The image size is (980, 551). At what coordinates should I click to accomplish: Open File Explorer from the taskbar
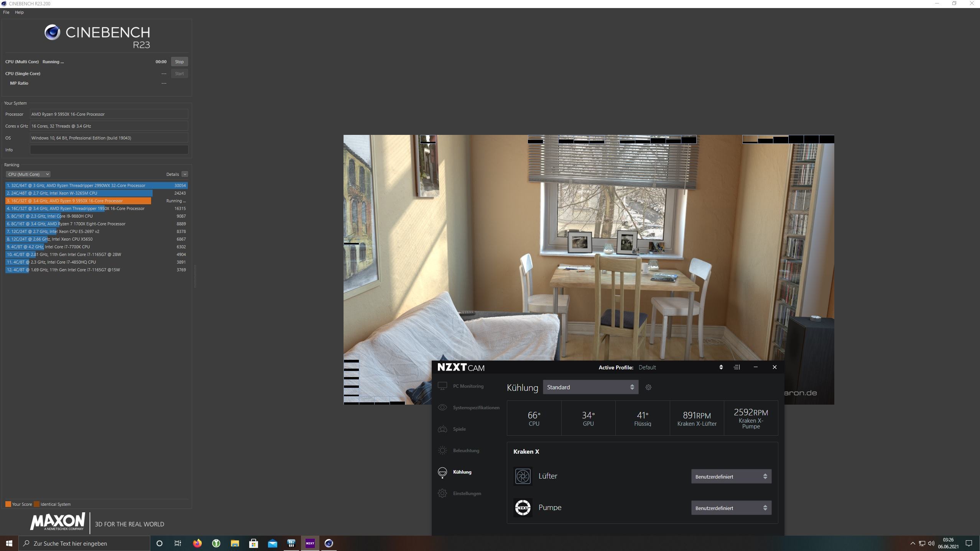tap(235, 543)
